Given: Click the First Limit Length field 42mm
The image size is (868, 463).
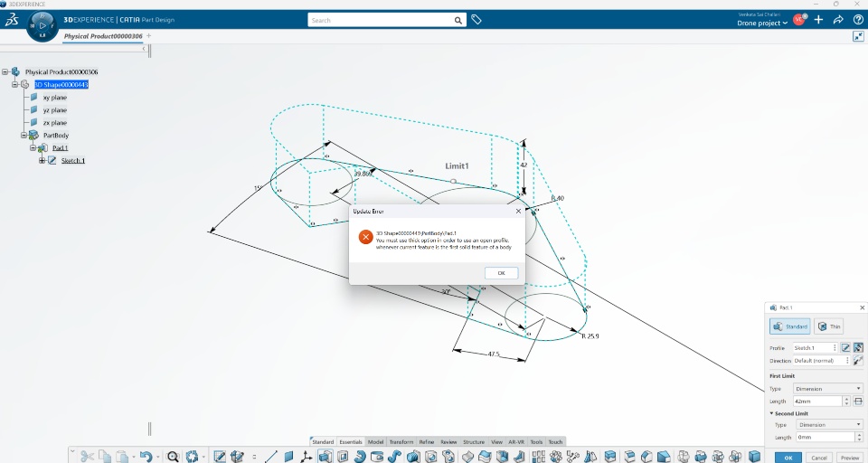Looking at the screenshot, I should 817,401.
